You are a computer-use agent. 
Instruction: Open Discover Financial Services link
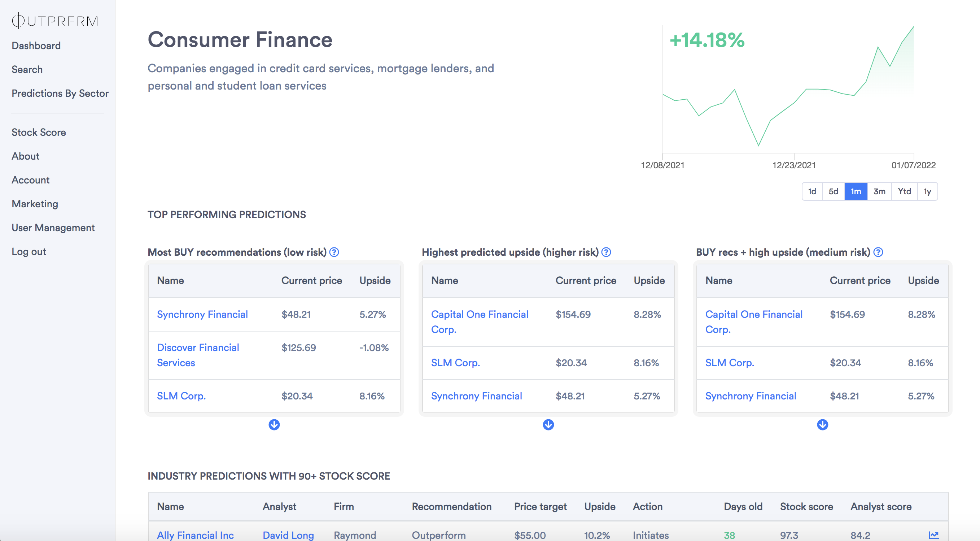pos(198,355)
